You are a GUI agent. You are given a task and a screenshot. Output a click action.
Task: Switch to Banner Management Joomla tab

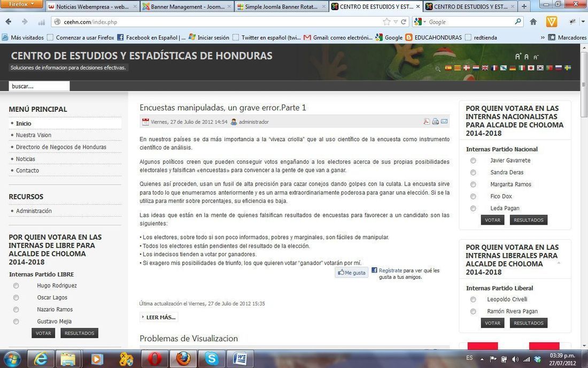pyautogui.click(x=187, y=6)
